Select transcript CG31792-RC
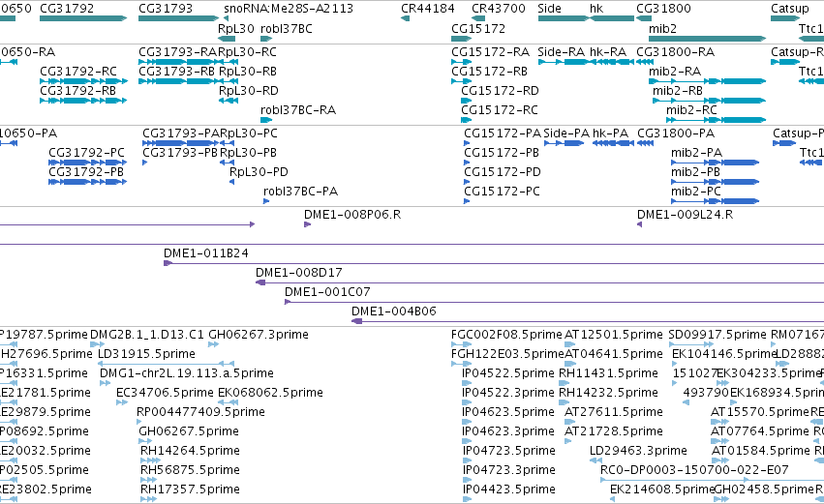824x504 pixels. 78,72
